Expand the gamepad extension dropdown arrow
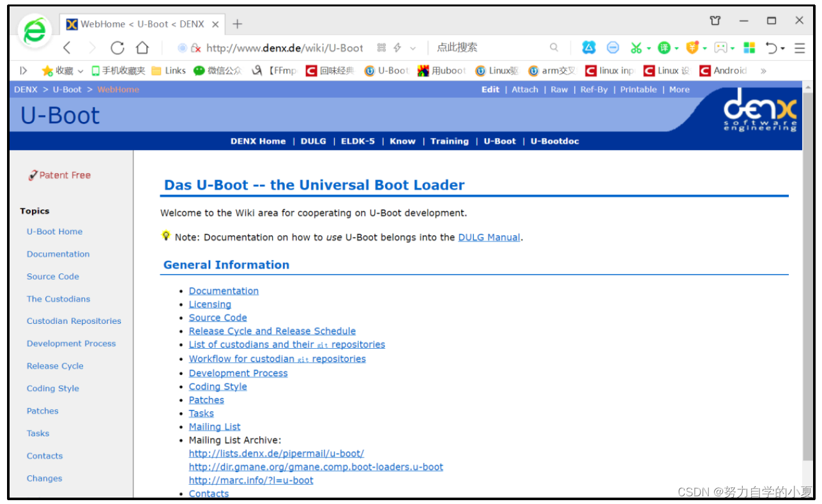Image resolution: width=822 pixels, height=504 pixels. click(x=733, y=48)
